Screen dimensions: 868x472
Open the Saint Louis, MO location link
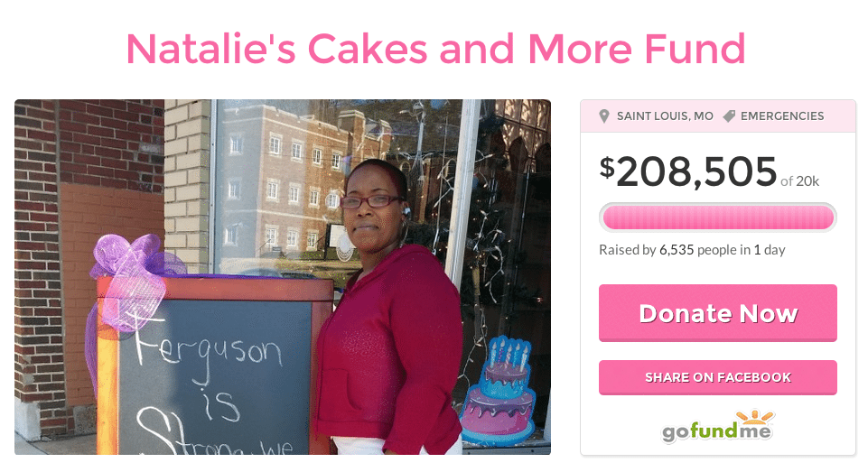tap(665, 116)
